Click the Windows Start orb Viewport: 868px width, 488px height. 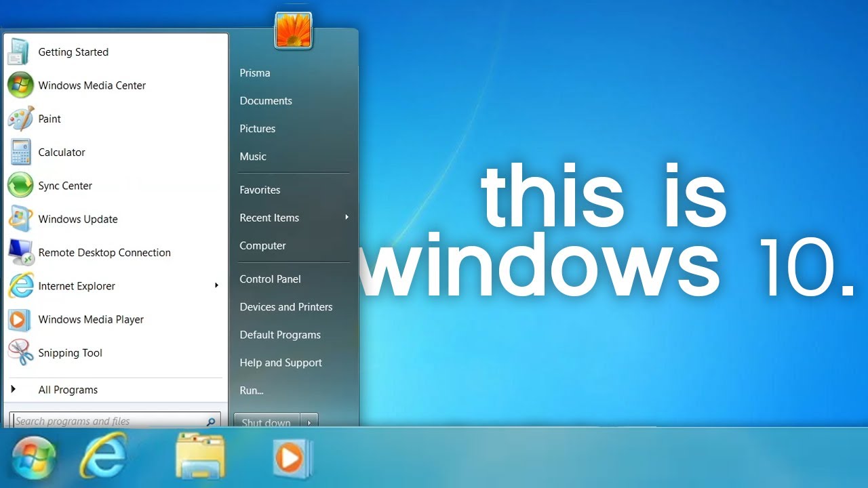[33, 458]
